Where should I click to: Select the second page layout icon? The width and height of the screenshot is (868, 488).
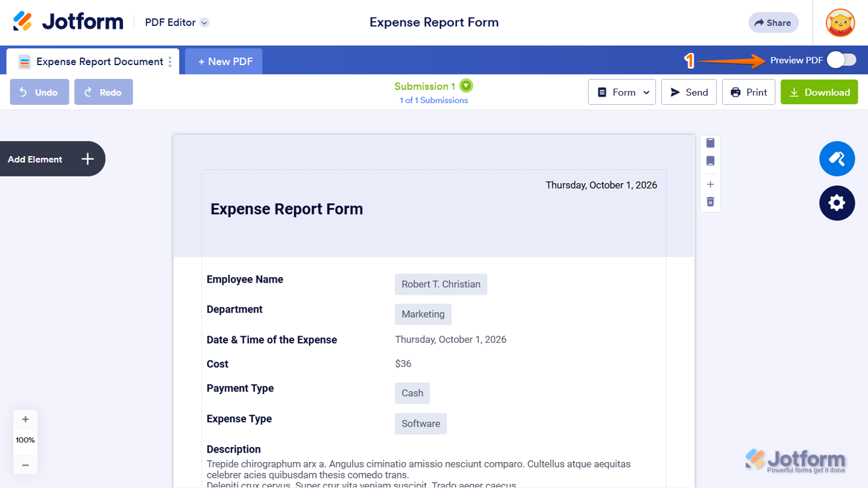coord(710,161)
